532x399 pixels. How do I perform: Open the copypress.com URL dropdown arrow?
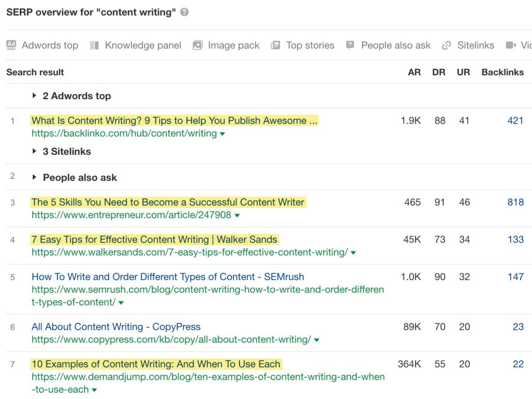(x=316, y=340)
